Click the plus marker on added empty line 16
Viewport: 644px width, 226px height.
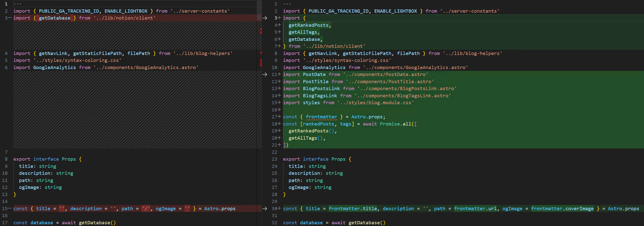click(x=279, y=110)
